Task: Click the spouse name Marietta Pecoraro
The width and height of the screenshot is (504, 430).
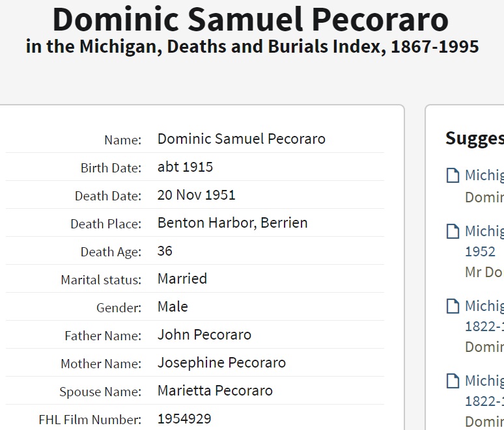Action: (215, 390)
